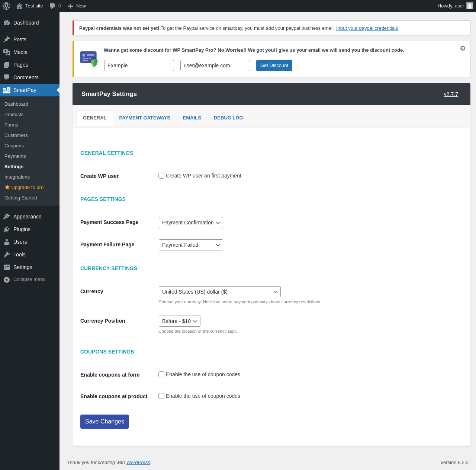
Task: Click the Users person icon
Action: point(7,242)
